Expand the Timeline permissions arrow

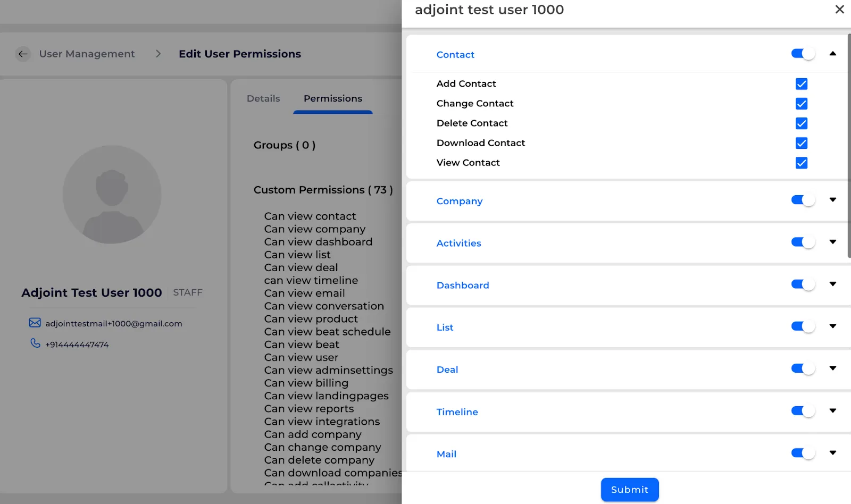833,410
